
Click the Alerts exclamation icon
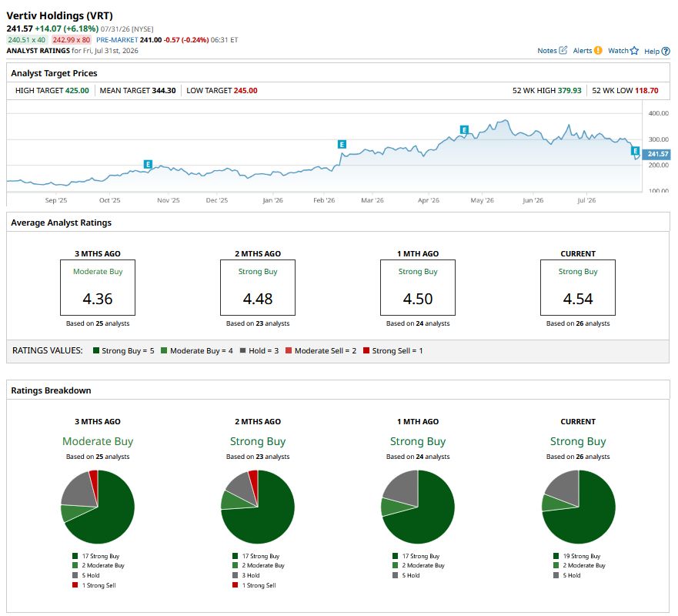click(x=598, y=50)
